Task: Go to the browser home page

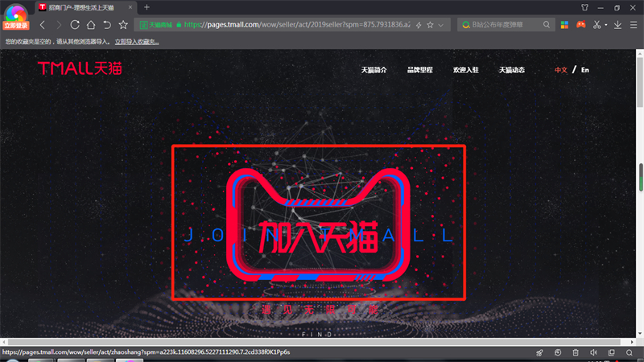Action: point(91,25)
